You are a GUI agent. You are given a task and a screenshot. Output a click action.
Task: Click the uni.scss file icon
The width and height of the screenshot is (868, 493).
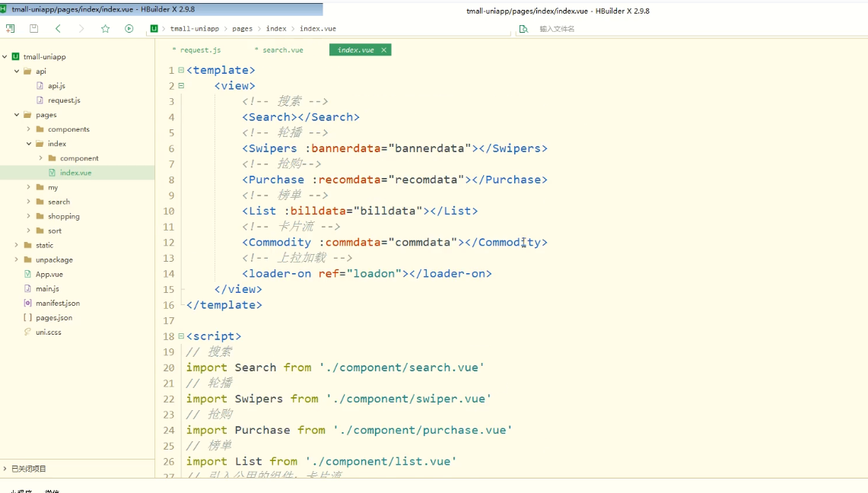tap(27, 332)
